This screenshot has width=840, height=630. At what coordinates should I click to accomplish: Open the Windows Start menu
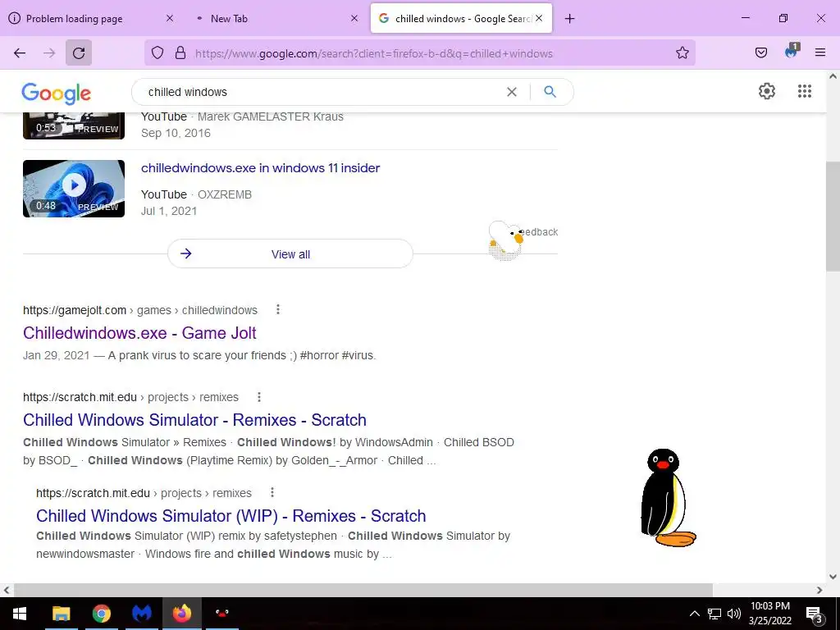coord(20,614)
